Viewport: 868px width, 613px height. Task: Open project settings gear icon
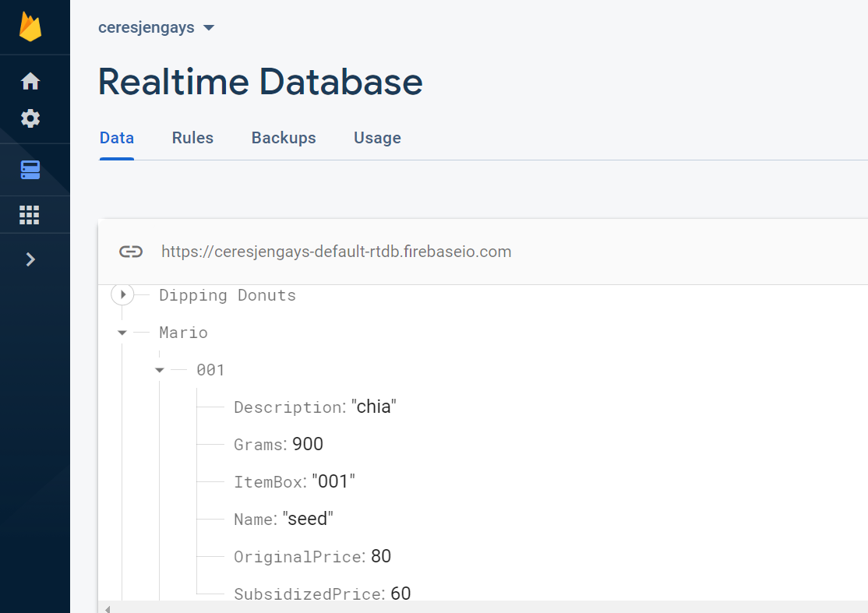[30, 118]
